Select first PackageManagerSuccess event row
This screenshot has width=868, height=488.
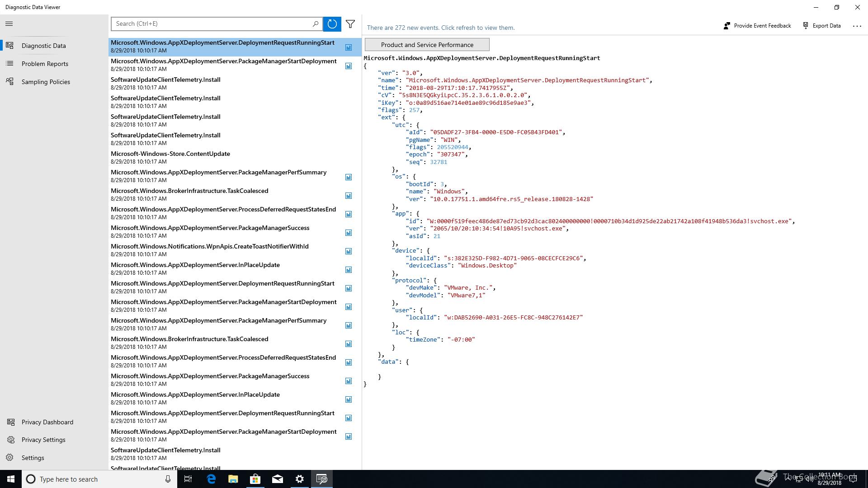tap(235, 231)
